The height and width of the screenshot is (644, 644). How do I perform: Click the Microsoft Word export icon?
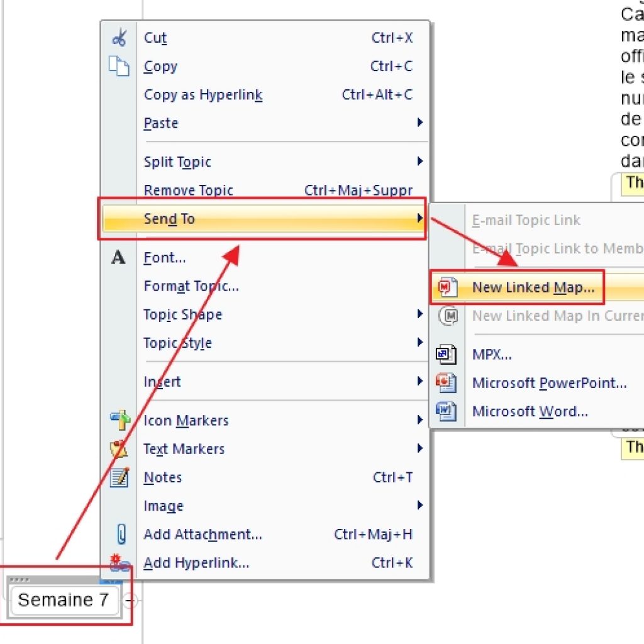[447, 411]
